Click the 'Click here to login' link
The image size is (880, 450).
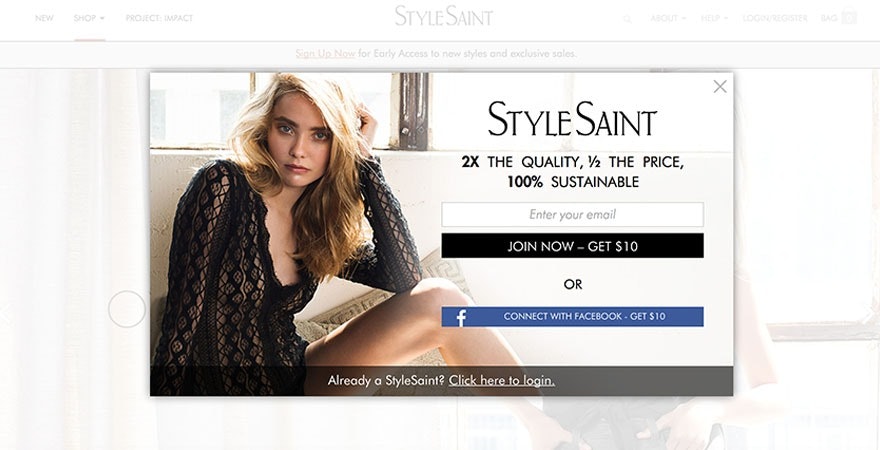coord(502,380)
